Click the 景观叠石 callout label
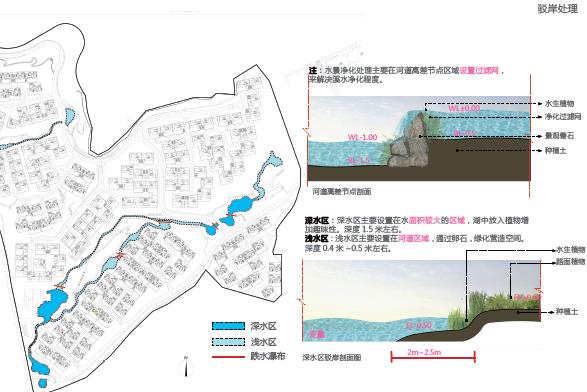587x392 pixels. tap(559, 136)
